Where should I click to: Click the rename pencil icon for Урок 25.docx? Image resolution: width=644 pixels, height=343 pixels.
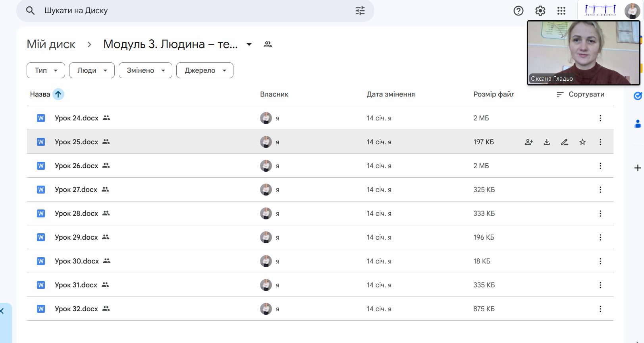pos(565,142)
